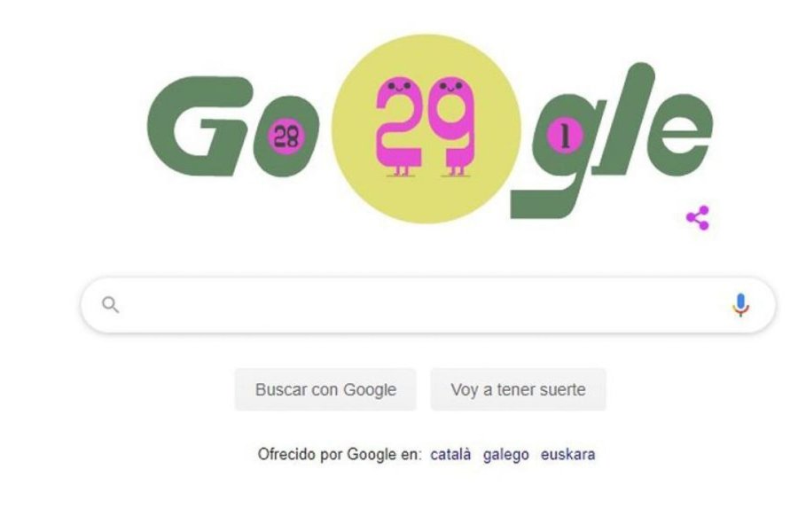The width and height of the screenshot is (798, 532).
Task: Click the pink circle labeled 1
Action: [x=565, y=137]
